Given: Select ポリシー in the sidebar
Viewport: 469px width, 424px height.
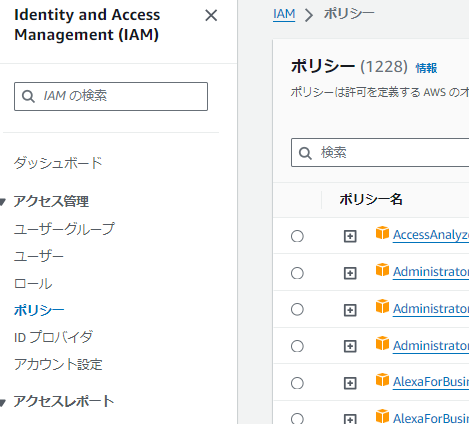Looking at the screenshot, I should coord(39,310).
